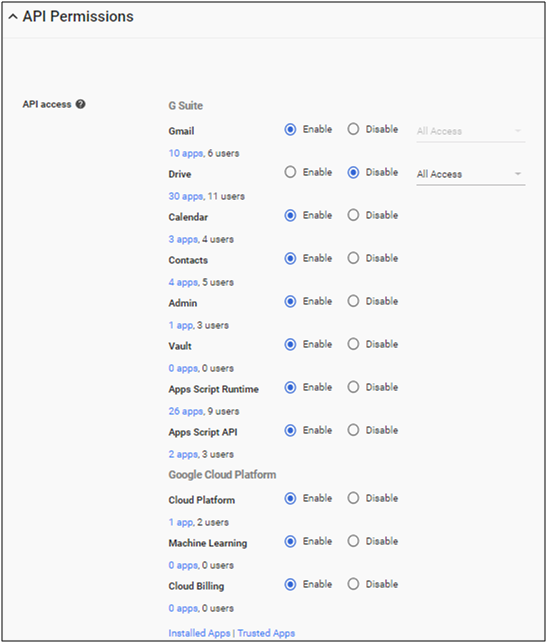Select Enable for Vault
Screen dimensions: 548x643
(290, 344)
